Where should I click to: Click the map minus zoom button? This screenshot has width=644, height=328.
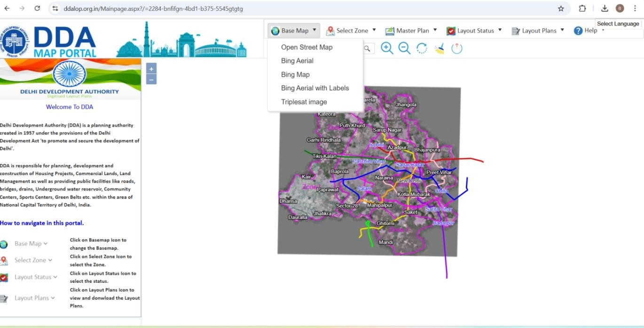pos(151,80)
